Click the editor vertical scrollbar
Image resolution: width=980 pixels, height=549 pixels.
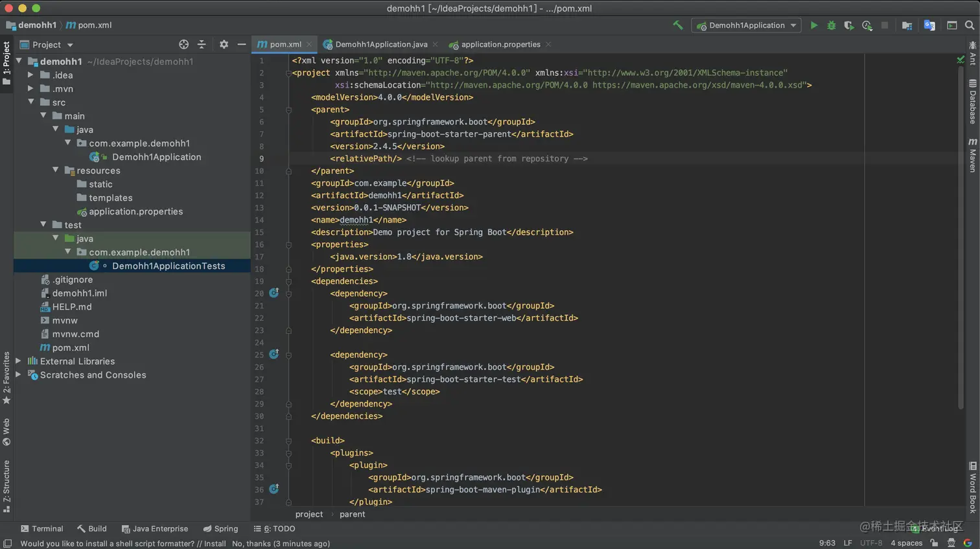point(961,233)
